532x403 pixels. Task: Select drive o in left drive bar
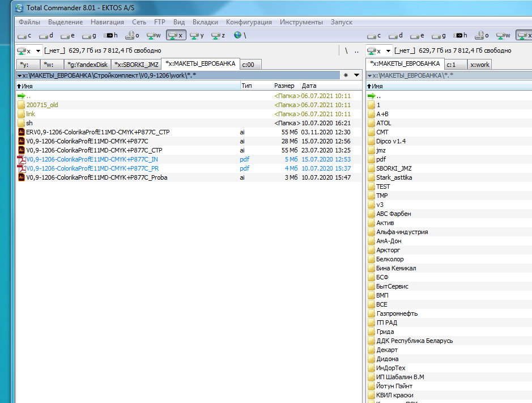click(x=133, y=35)
